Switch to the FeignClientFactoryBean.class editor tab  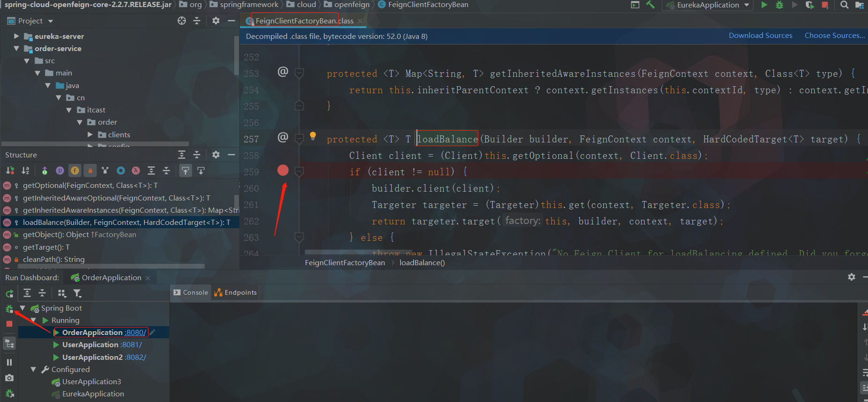coord(304,21)
